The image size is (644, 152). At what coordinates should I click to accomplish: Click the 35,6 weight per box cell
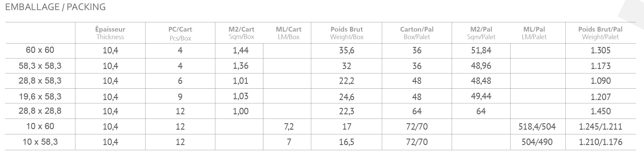[347, 50]
